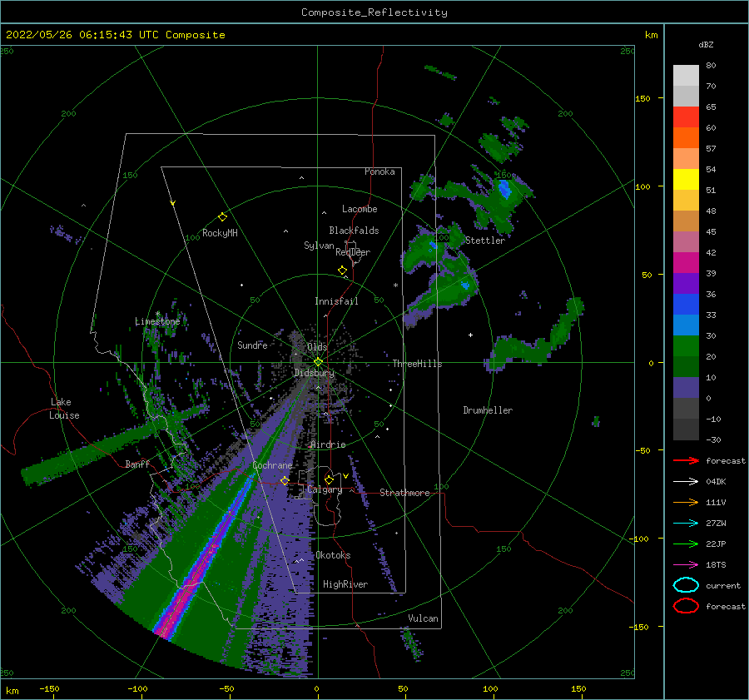Click the Ponoka city label
Screen dimensions: 749x700
point(379,171)
